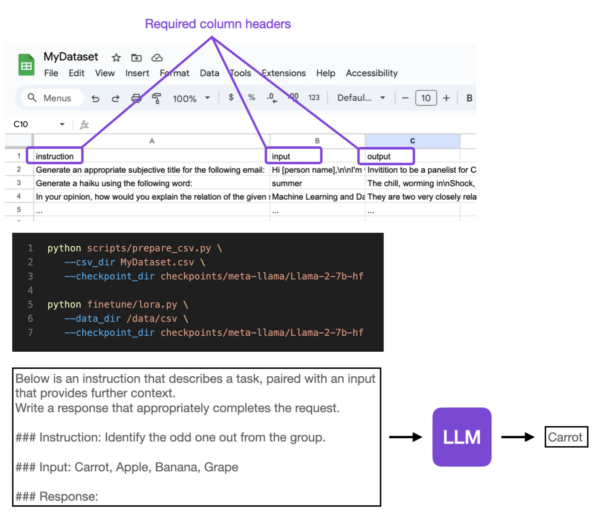
Task: Select the Paint format tool
Action: (156, 98)
